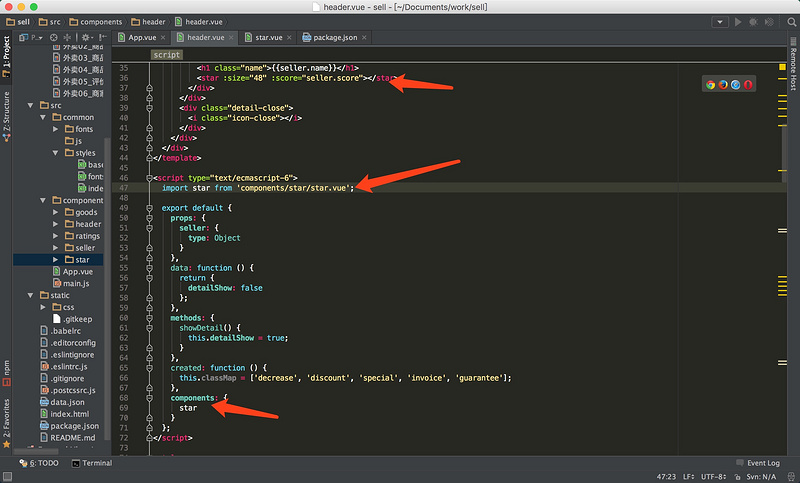Open main.js in project tree

71,284
